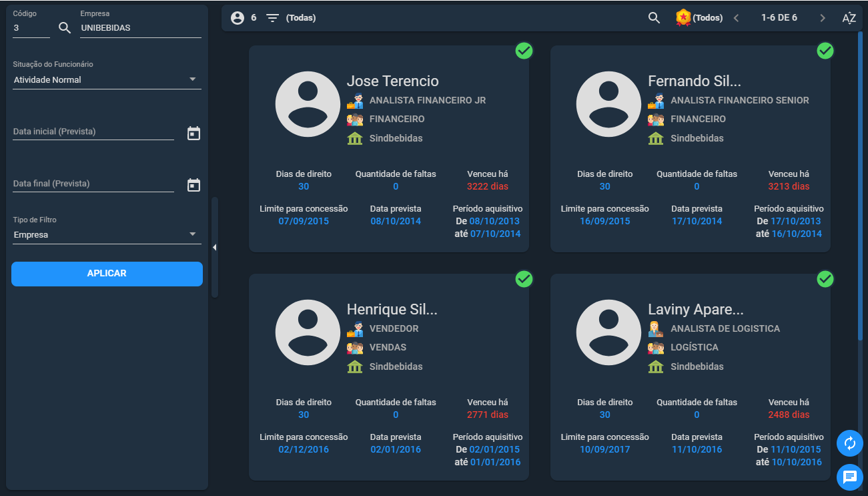Toggle green check on Laviny Apare... card
868x496 pixels.
825,279
